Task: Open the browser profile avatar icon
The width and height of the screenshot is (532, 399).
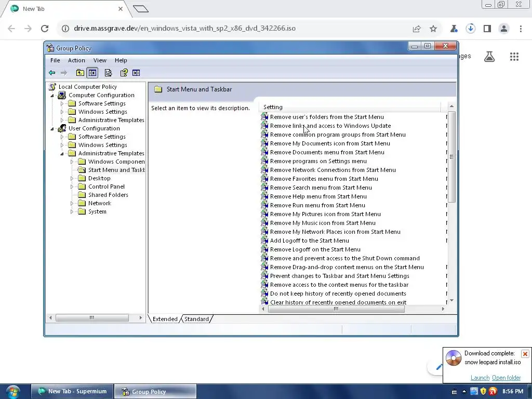Action: pos(504,29)
